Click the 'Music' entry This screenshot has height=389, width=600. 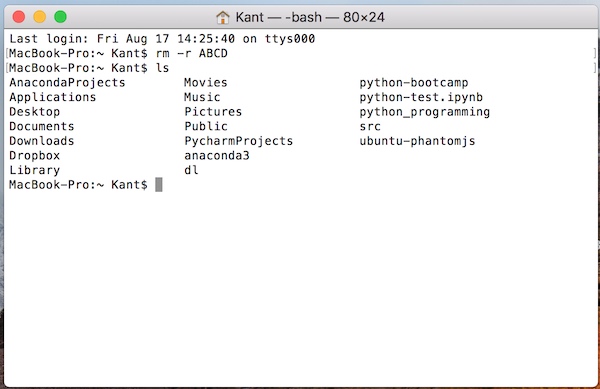pos(202,97)
